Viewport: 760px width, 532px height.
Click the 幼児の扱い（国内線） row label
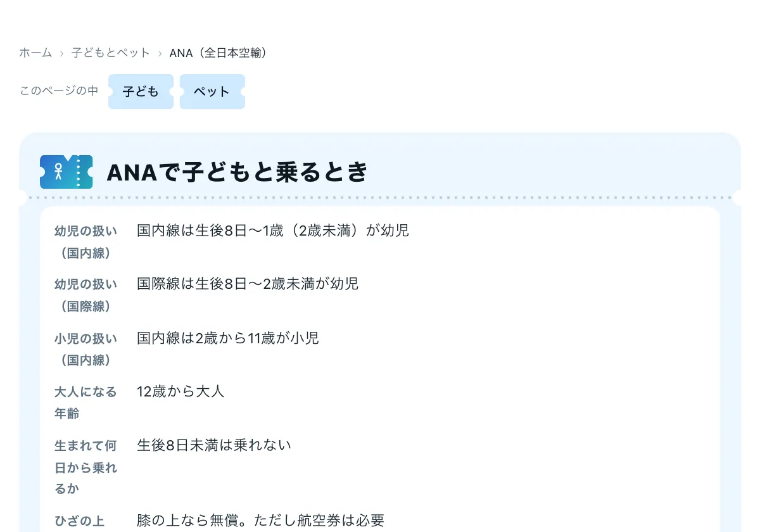(x=85, y=242)
